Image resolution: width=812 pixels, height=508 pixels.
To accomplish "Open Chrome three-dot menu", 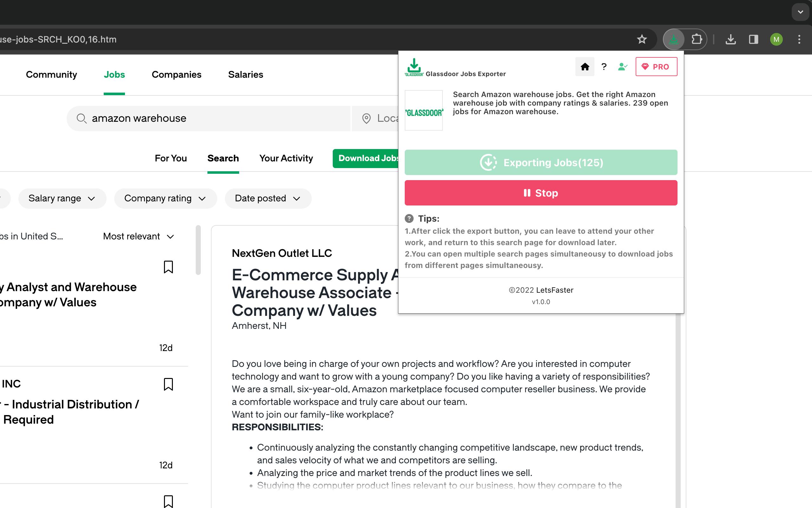I will (799, 39).
